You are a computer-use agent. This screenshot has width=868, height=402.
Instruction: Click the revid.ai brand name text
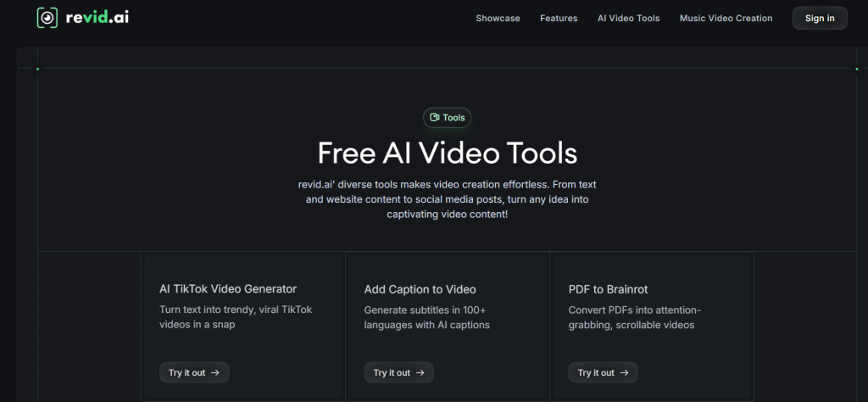click(x=97, y=18)
